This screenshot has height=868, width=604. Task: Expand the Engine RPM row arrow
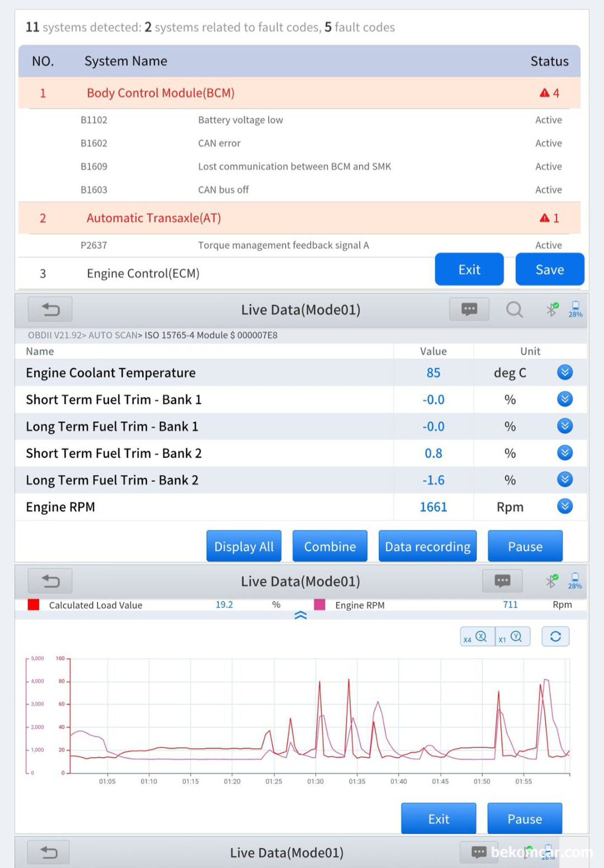pyautogui.click(x=564, y=506)
